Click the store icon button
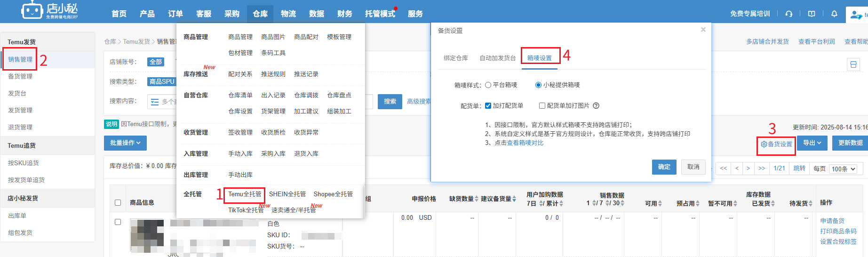This screenshot has width=868, height=257. tap(853, 65)
